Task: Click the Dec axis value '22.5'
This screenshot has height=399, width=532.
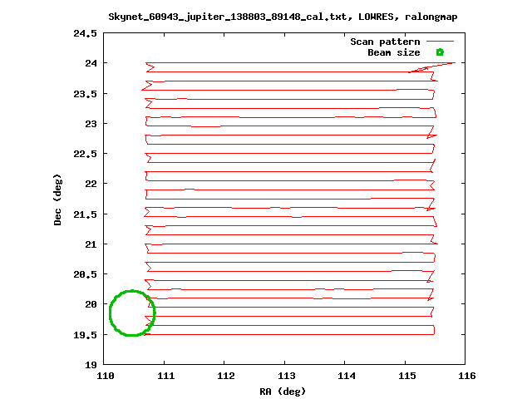Action: 85,154
